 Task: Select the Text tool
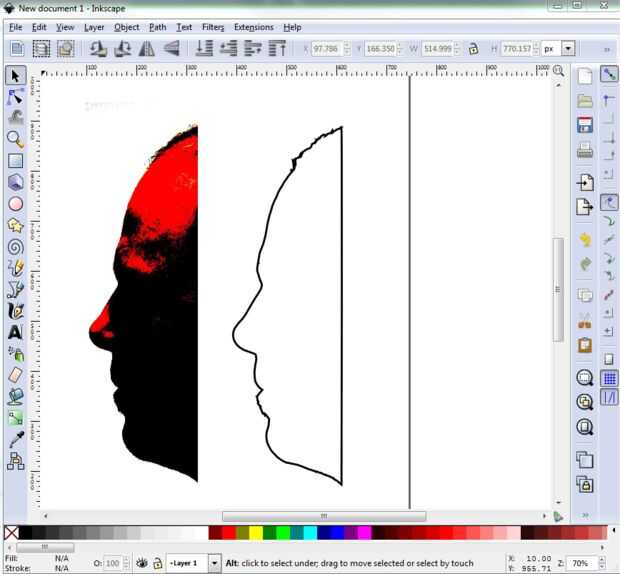(x=15, y=332)
